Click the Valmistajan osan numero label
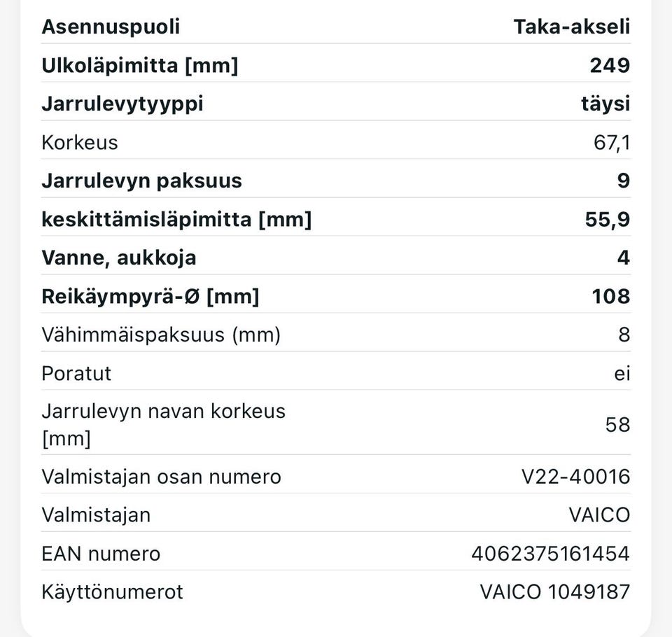This screenshot has height=637, width=672. 161,477
